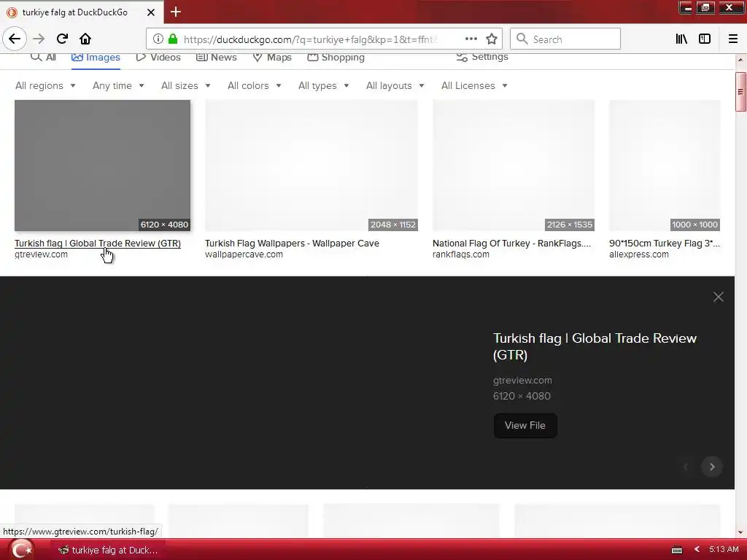Reload the current page
This screenshot has width=747, height=560.
[x=62, y=39]
